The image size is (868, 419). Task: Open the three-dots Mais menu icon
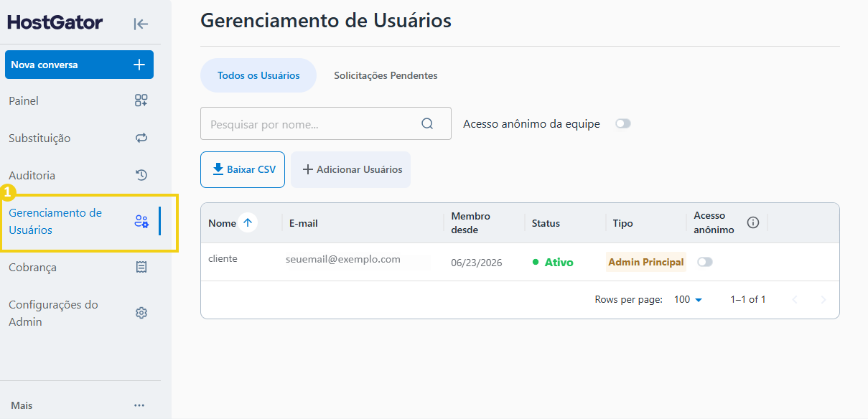click(x=139, y=405)
